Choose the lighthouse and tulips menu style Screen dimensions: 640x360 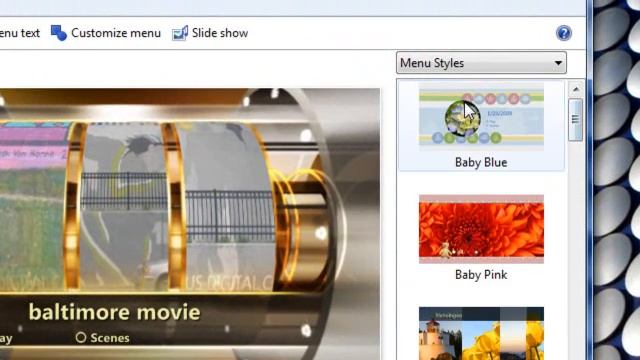pos(481,333)
